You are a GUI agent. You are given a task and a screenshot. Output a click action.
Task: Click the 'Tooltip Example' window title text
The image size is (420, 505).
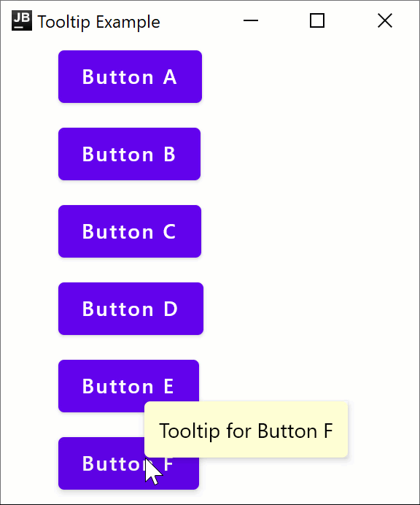(98, 22)
